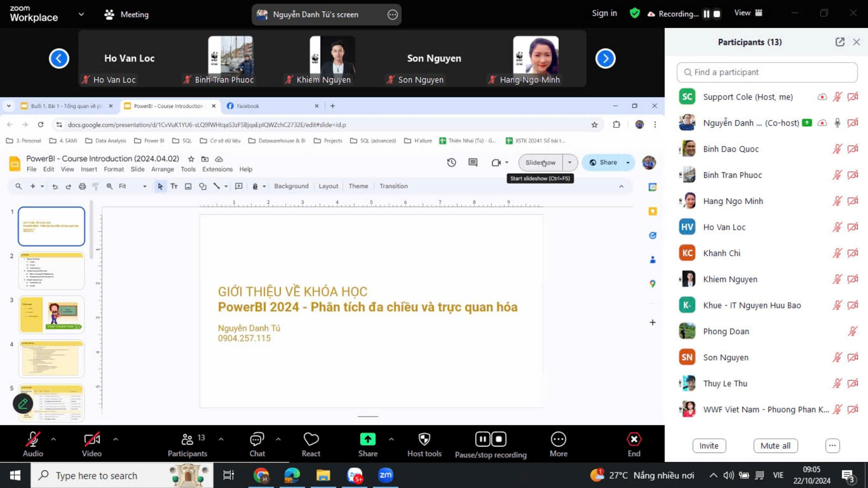The width and height of the screenshot is (868, 488).
Task: Open the zoom Fit dropdown
Action: [133, 186]
